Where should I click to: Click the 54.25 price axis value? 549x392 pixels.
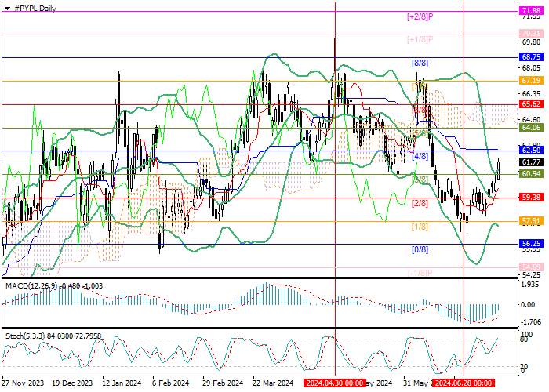pyautogui.click(x=531, y=275)
